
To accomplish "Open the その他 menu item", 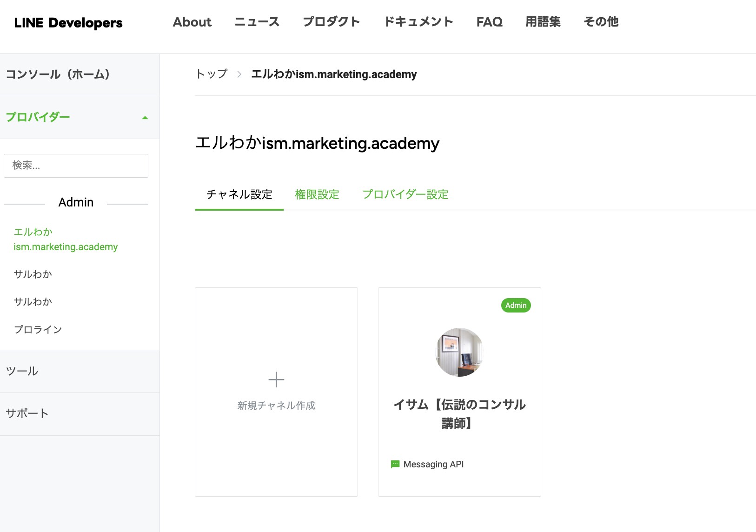I will (601, 22).
